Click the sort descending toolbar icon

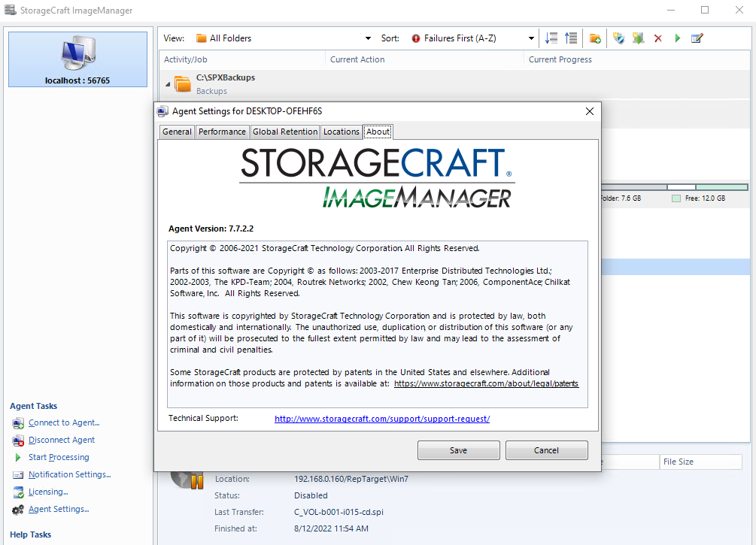point(551,38)
